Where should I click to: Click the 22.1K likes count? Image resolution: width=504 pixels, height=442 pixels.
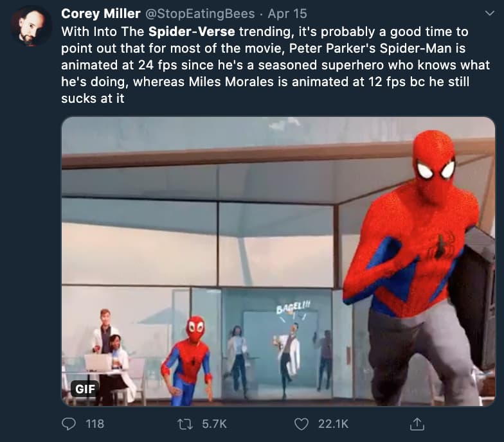(334, 423)
